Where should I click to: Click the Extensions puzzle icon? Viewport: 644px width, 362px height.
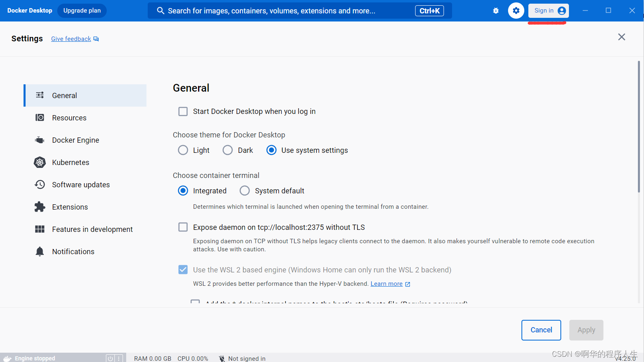[x=40, y=207]
